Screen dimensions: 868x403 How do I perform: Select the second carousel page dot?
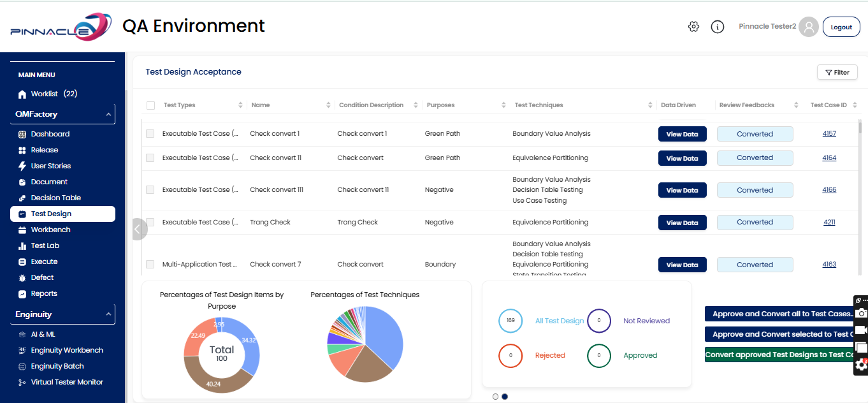tap(505, 397)
